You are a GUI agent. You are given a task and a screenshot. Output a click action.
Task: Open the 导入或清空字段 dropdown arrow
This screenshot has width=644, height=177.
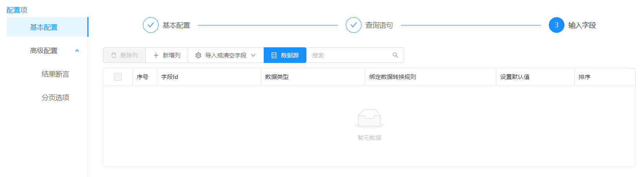253,55
